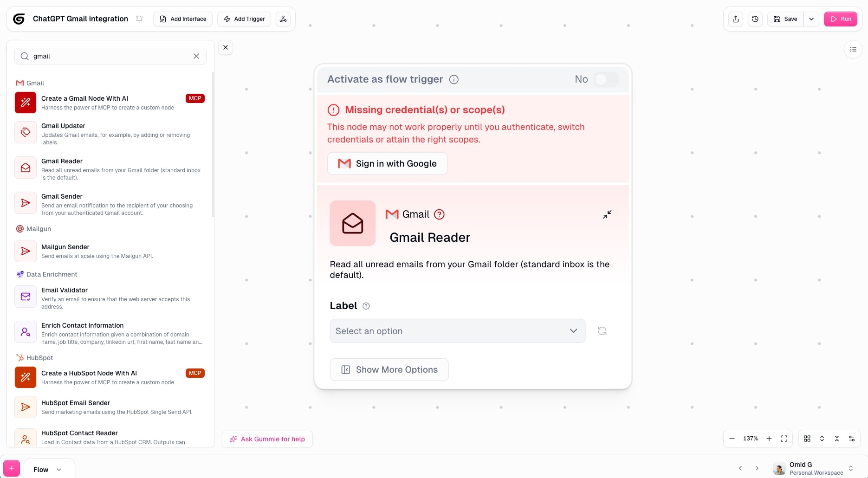Click the Mailgun Sender node icon

tap(26, 251)
